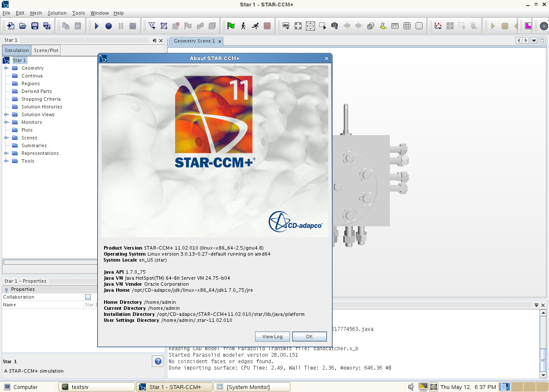Click the simulation tree horizontal scrollbar

coord(50,262)
